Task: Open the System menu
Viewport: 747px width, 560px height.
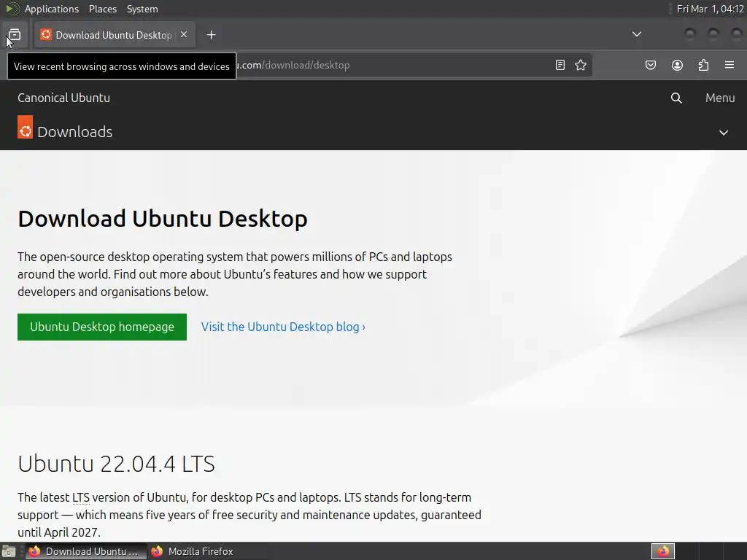Action: (142, 9)
